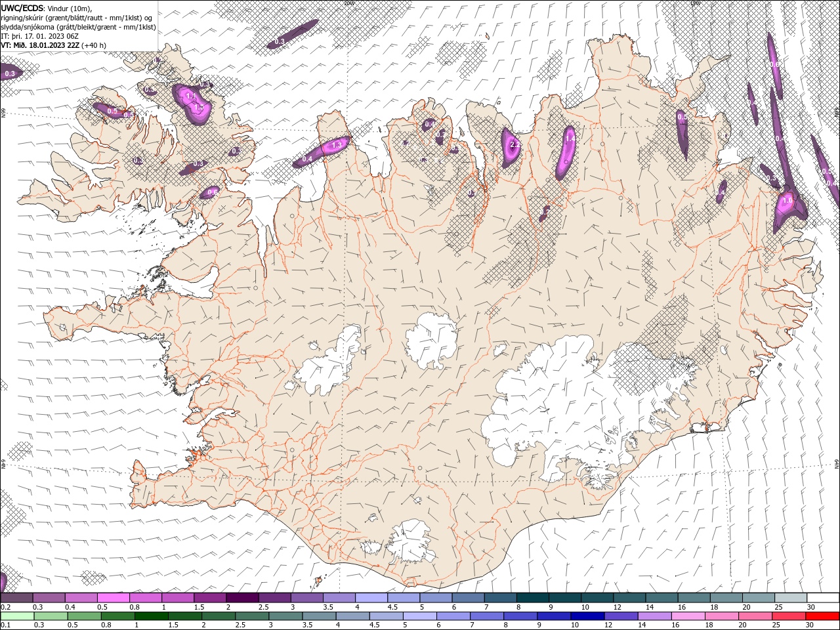Click upper legend swatch between 2 and 2.5
This screenshot has width=840, height=630.
coord(242,598)
